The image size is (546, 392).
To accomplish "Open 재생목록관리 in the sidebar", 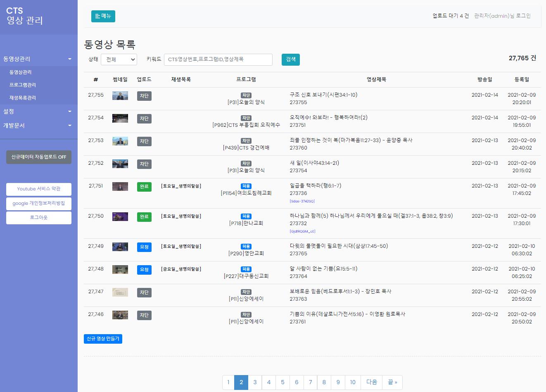I will coord(23,98).
